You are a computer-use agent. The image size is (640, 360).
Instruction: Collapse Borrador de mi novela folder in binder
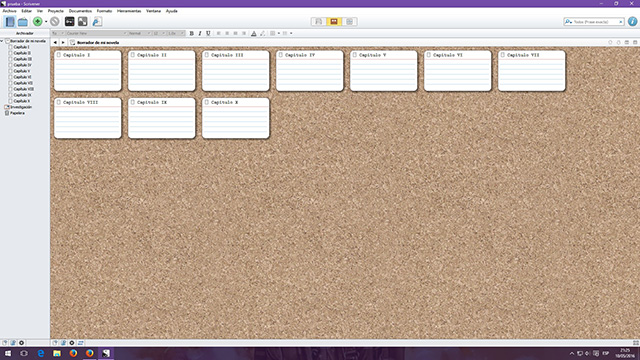2,41
